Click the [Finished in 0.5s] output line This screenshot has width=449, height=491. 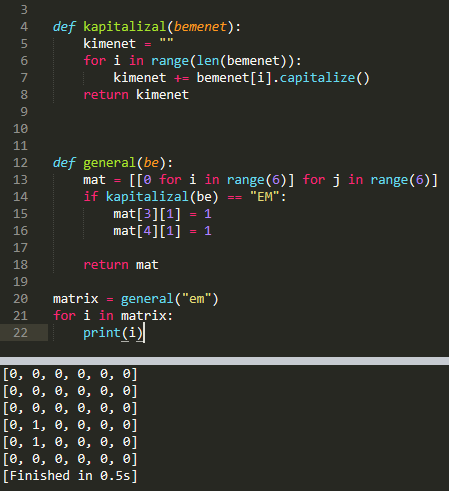coord(70,476)
